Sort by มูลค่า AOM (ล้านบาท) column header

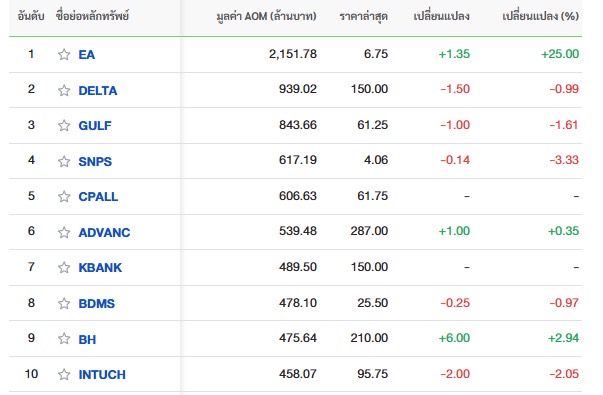pos(267,16)
